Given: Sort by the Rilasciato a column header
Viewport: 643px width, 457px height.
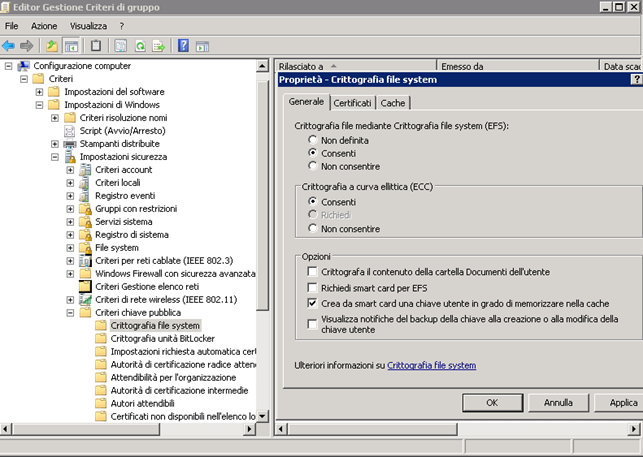Looking at the screenshot, I should pos(355,66).
